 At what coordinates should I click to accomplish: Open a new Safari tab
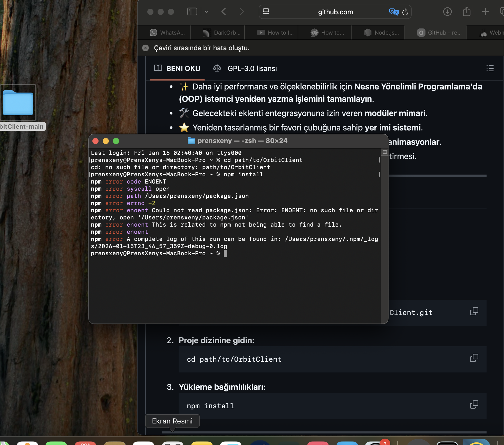(485, 12)
